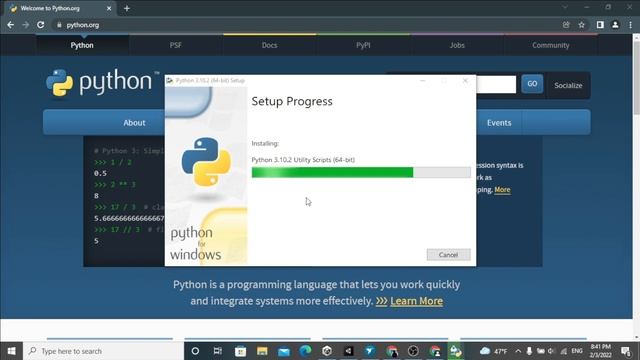Click the Python logo on the website

point(103,83)
